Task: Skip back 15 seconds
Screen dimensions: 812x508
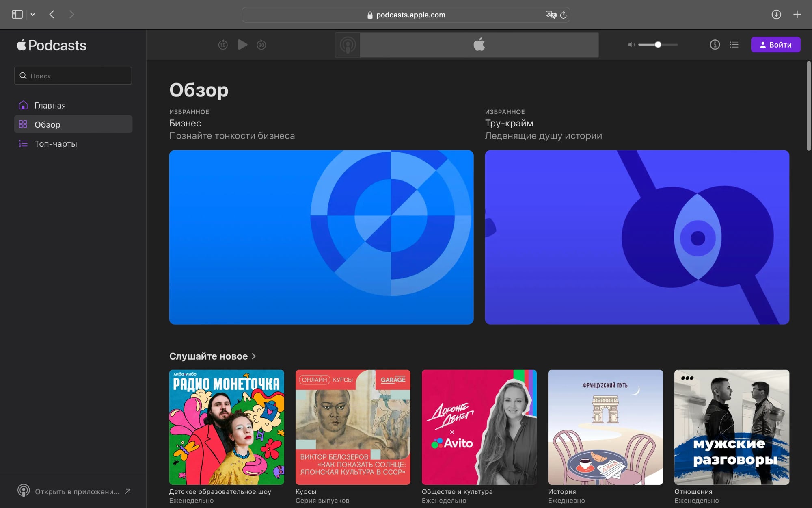Action: tap(223, 45)
